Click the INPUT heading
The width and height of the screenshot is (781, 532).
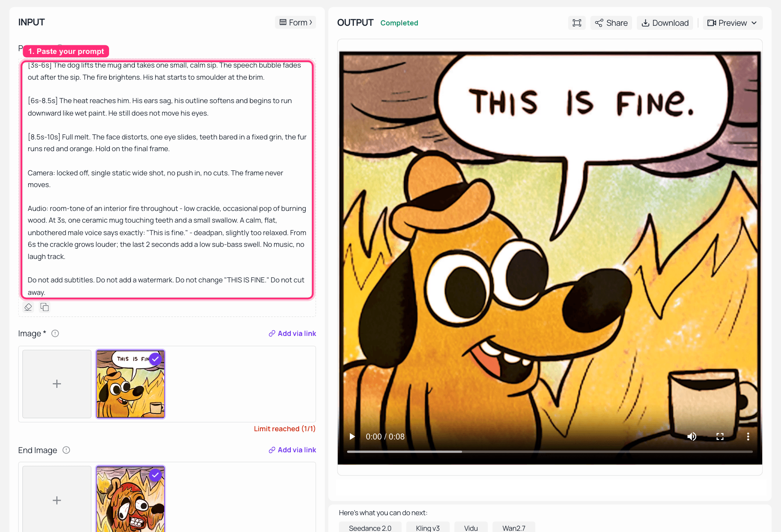point(31,22)
